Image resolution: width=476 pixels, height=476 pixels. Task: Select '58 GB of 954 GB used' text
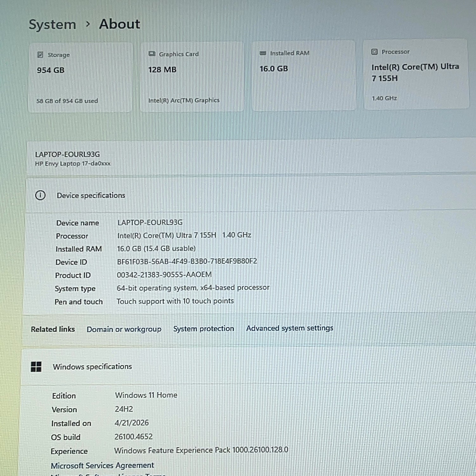(x=67, y=101)
